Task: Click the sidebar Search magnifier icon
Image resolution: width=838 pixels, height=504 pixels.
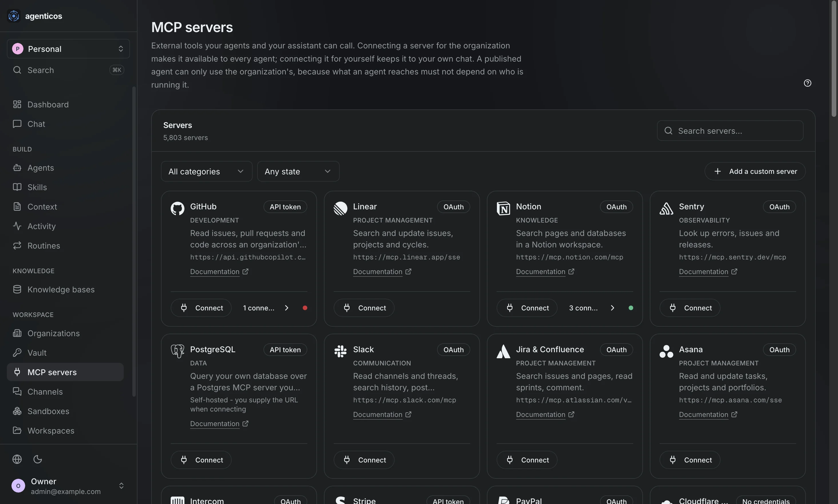Action: pyautogui.click(x=17, y=70)
